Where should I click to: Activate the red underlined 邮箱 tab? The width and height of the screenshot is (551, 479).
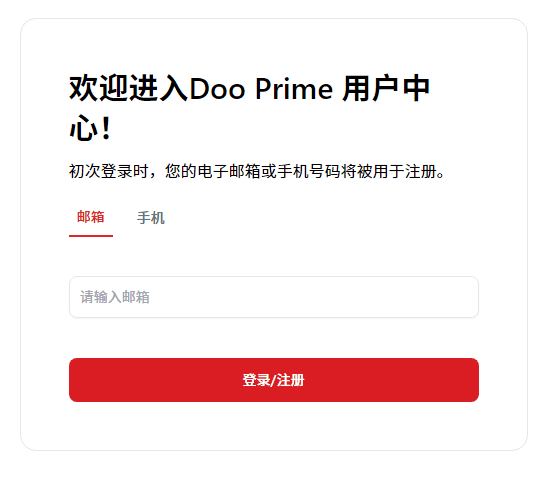click(91, 217)
